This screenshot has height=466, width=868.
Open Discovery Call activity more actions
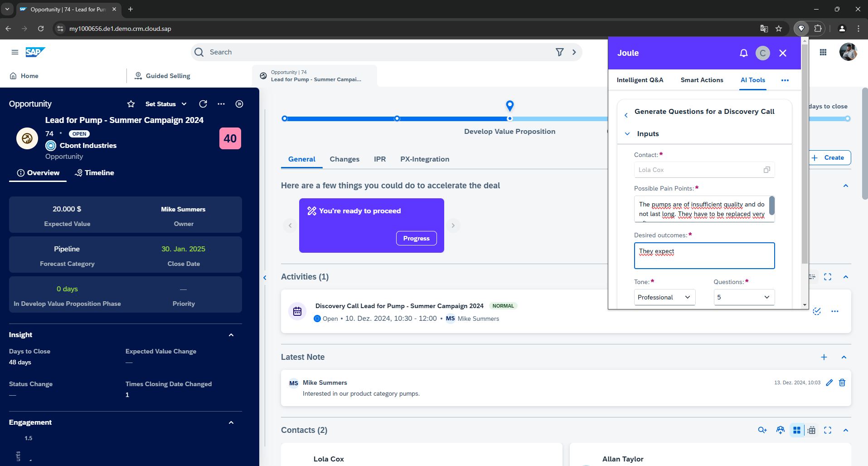(835, 311)
